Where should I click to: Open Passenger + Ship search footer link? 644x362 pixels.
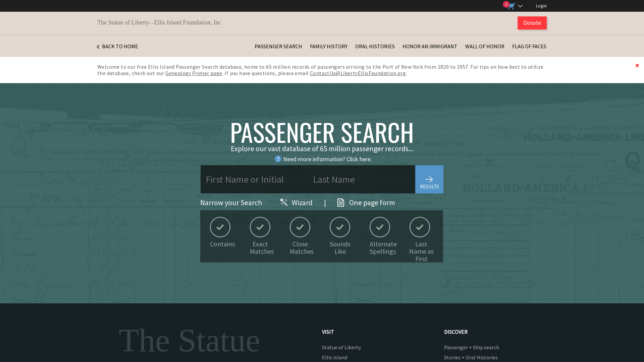click(x=472, y=347)
